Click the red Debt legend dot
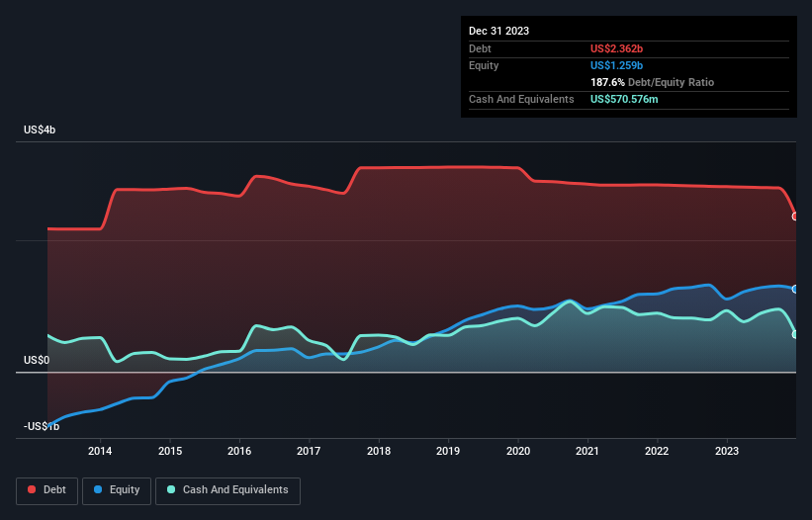The height and width of the screenshot is (520, 812). (32, 489)
